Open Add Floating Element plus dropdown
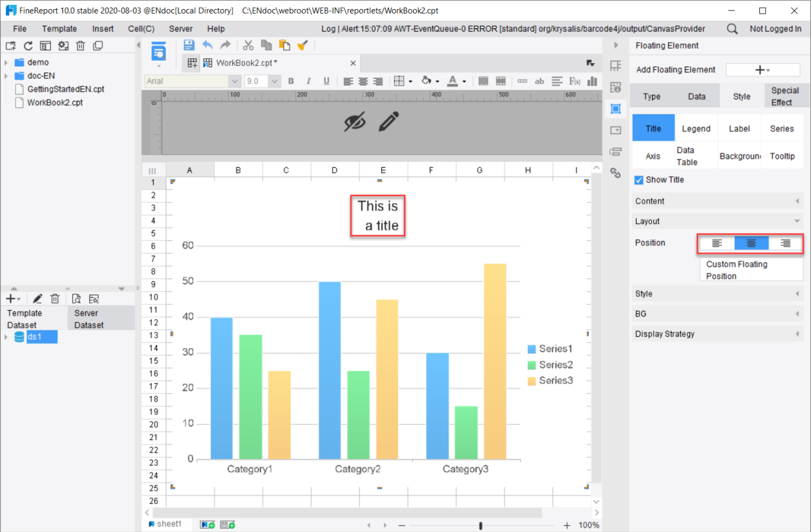The image size is (811, 532). [x=763, y=70]
